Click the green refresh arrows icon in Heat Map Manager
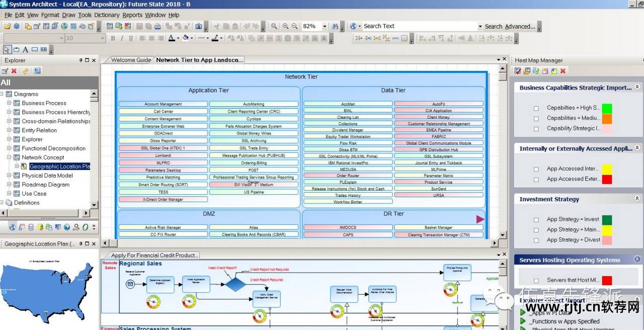The height and width of the screenshot is (330, 644). pyautogui.click(x=536, y=71)
